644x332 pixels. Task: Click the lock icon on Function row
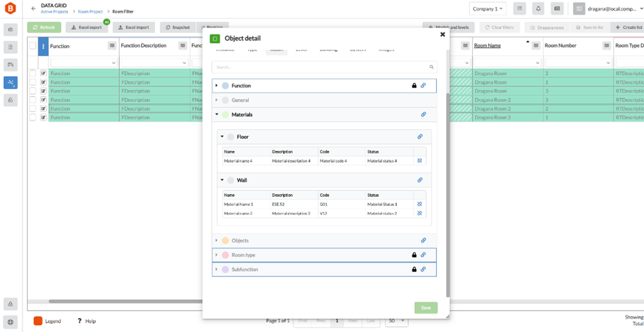[414, 85]
